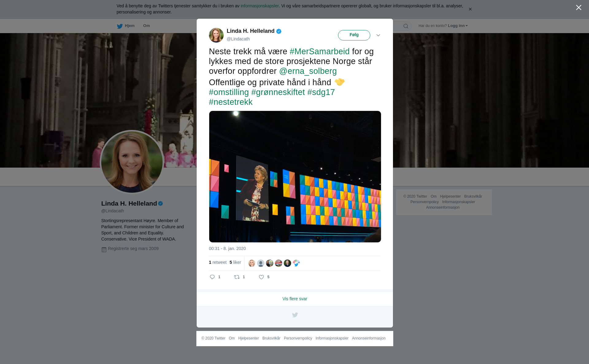Click the @erna_solberg mention link
The width and height of the screenshot is (589, 364).
[x=308, y=71]
